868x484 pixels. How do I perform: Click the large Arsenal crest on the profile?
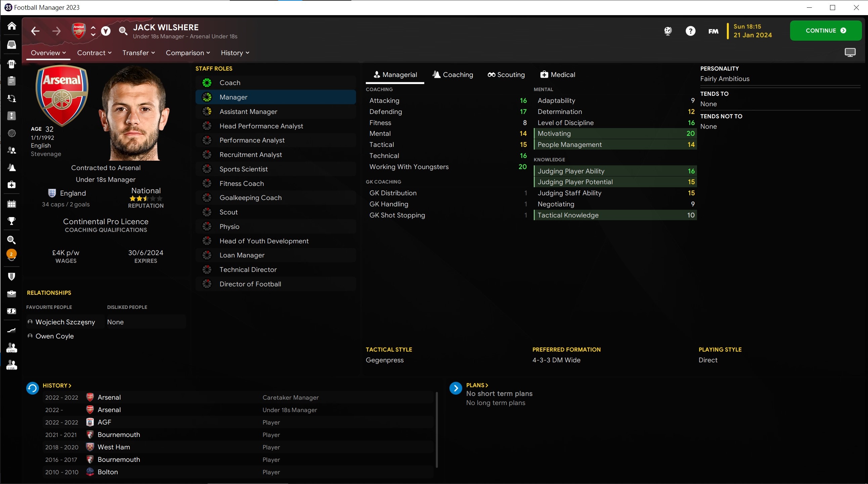[62, 95]
